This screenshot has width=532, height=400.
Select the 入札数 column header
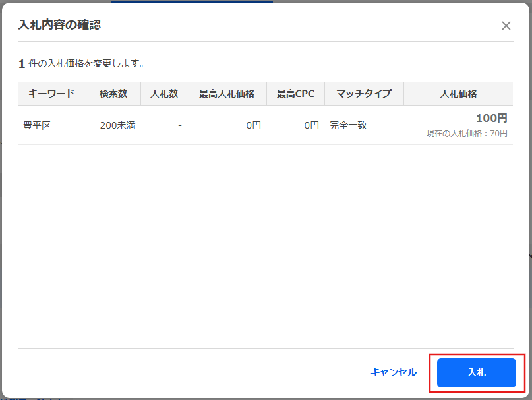click(x=163, y=94)
